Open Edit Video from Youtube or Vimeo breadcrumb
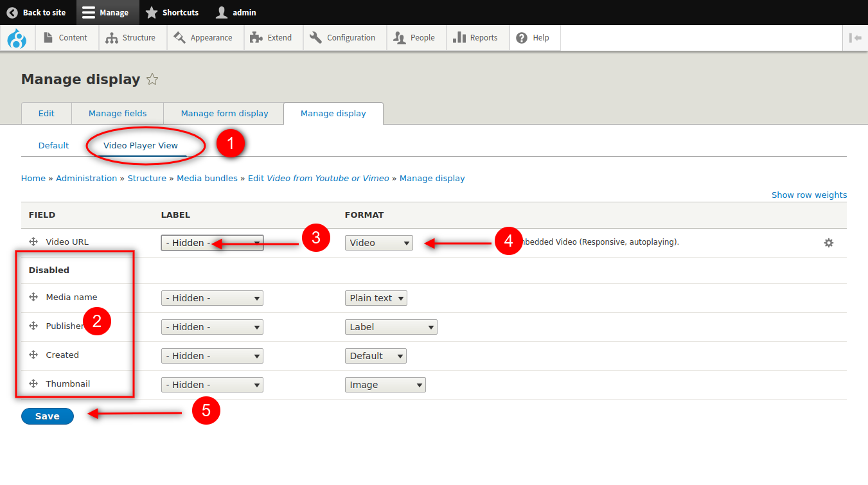 click(319, 178)
